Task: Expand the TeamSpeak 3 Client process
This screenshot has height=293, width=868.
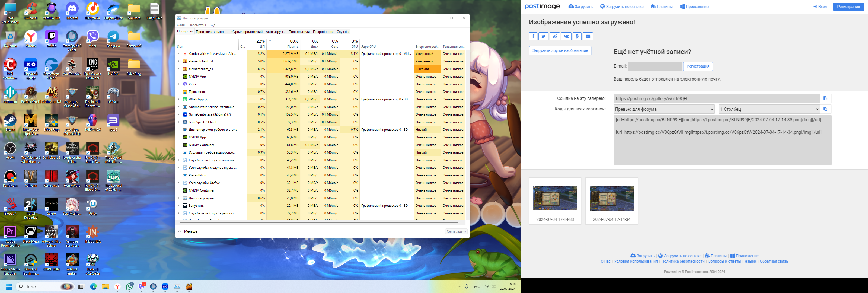Action: pyautogui.click(x=178, y=122)
